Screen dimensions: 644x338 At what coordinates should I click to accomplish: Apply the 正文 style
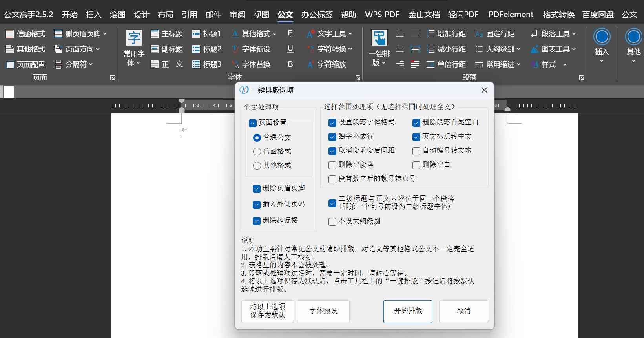(167, 64)
